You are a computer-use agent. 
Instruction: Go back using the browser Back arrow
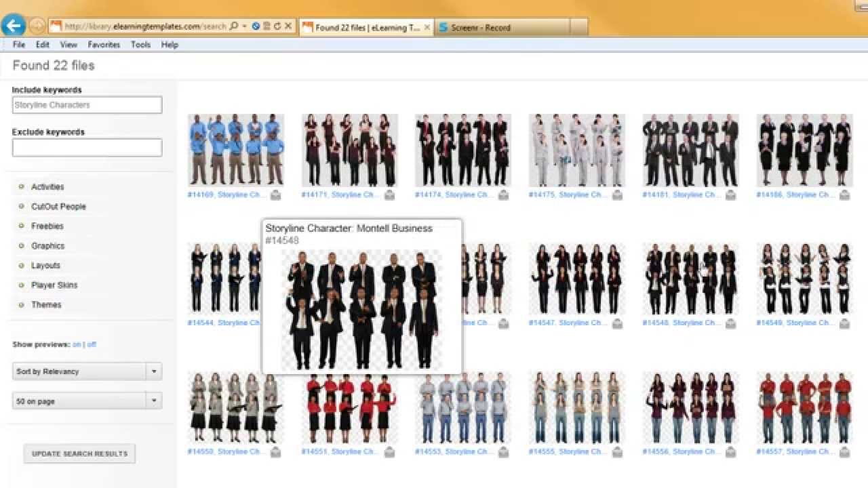tap(14, 26)
